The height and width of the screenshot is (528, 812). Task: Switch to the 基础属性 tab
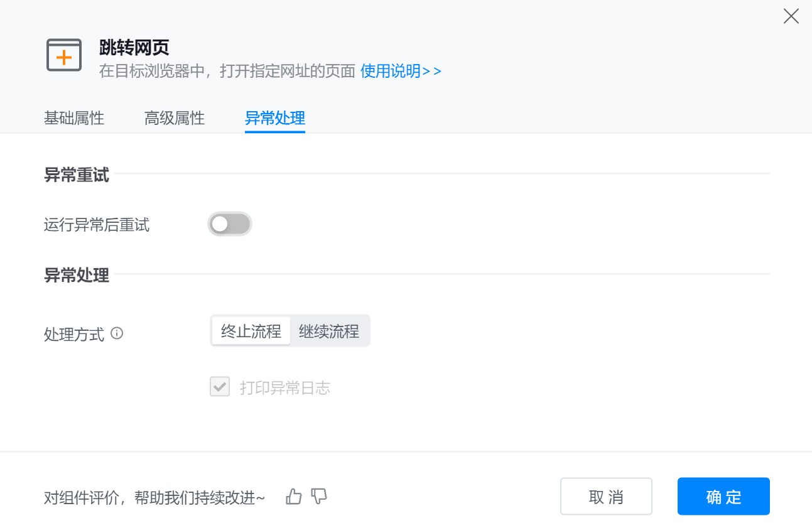pyautogui.click(x=74, y=118)
